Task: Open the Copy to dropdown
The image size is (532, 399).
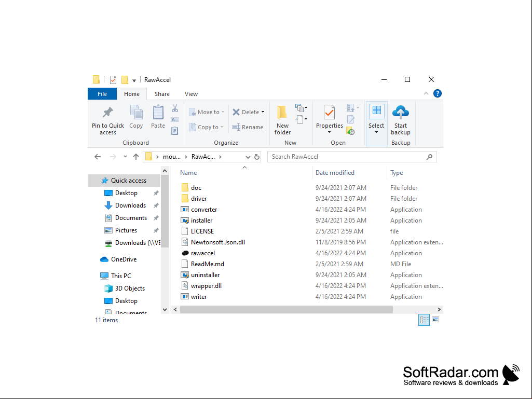Action: coord(207,127)
